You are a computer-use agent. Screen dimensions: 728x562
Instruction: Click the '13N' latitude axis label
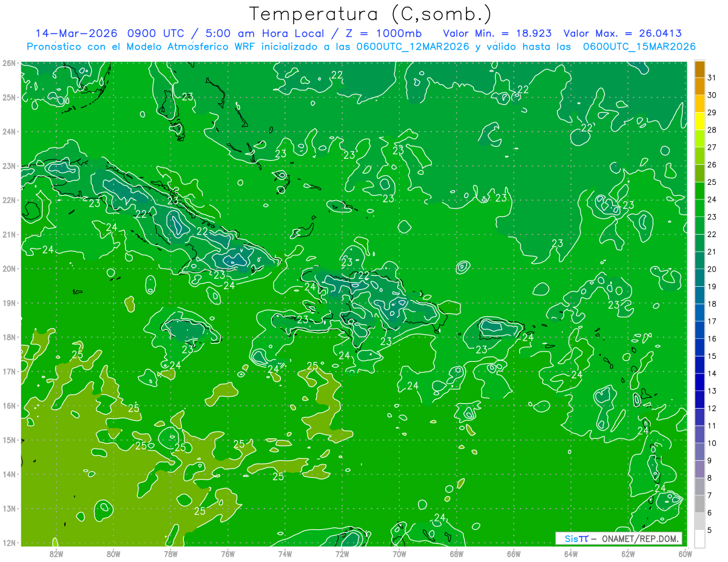(9, 508)
